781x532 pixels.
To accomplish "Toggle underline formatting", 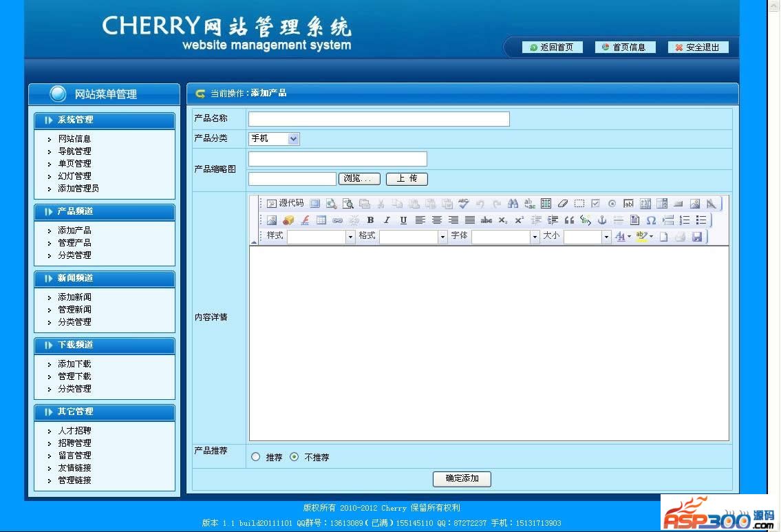I will [x=403, y=220].
